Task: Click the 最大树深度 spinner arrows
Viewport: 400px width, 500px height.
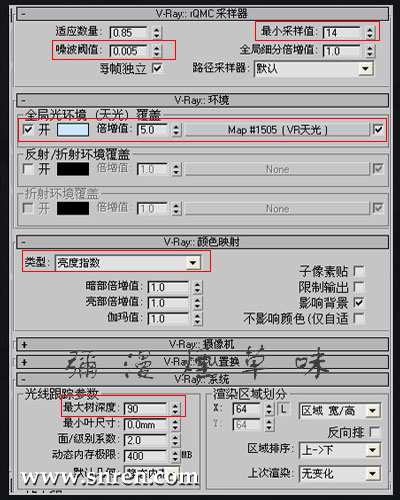Action: (x=175, y=409)
